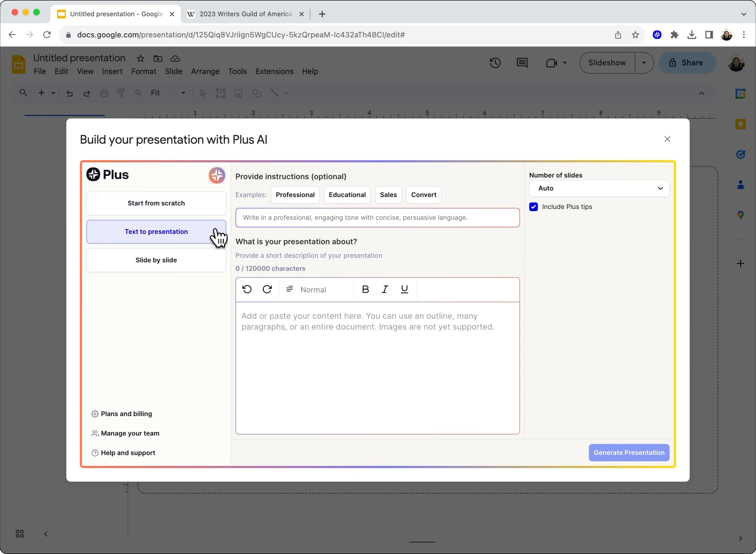Uncheck Include Plus tips checkbox
Screen dimensions: 756x554
click(x=533, y=206)
